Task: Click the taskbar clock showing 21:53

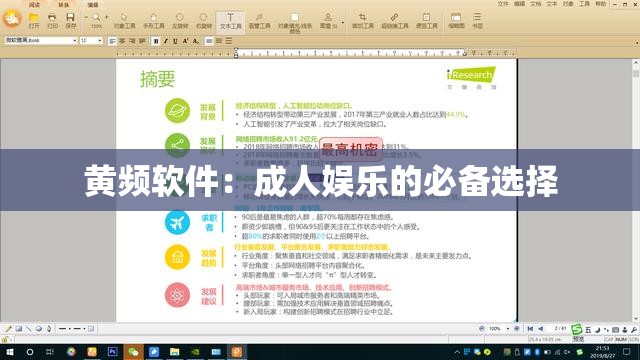Action: (x=602, y=352)
